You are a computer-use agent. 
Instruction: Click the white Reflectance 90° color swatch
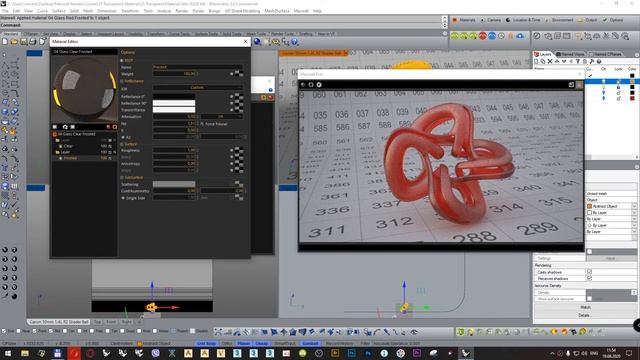click(x=174, y=103)
